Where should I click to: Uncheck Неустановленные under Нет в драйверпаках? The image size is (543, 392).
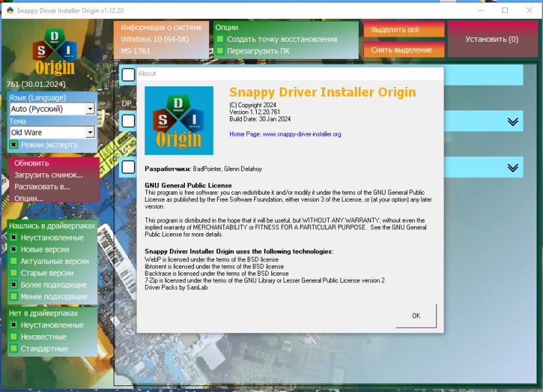14,325
